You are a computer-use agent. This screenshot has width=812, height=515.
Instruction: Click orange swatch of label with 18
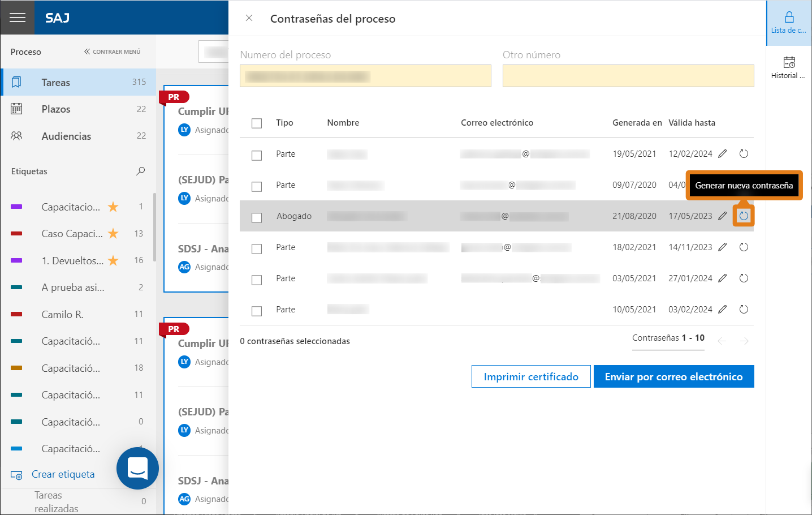[16, 368]
